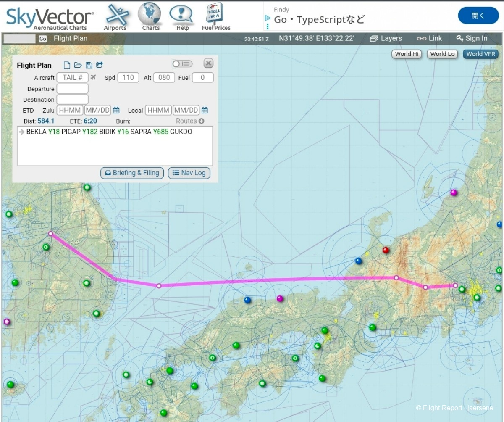The height and width of the screenshot is (422, 504).
Task: Open the Help menu
Action: [182, 17]
